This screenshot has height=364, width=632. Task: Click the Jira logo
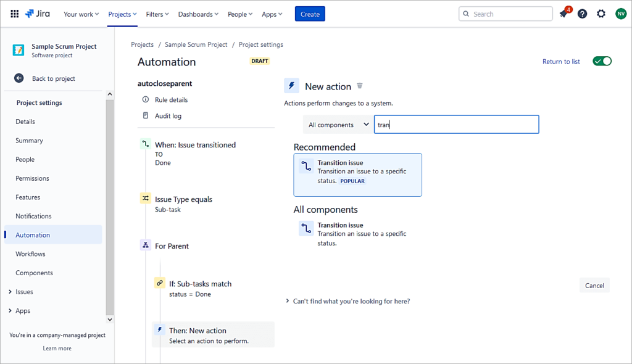38,14
